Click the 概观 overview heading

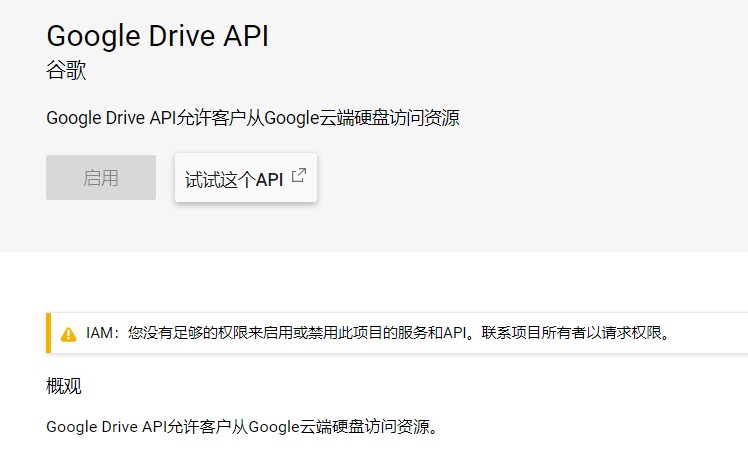pos(63,386)
